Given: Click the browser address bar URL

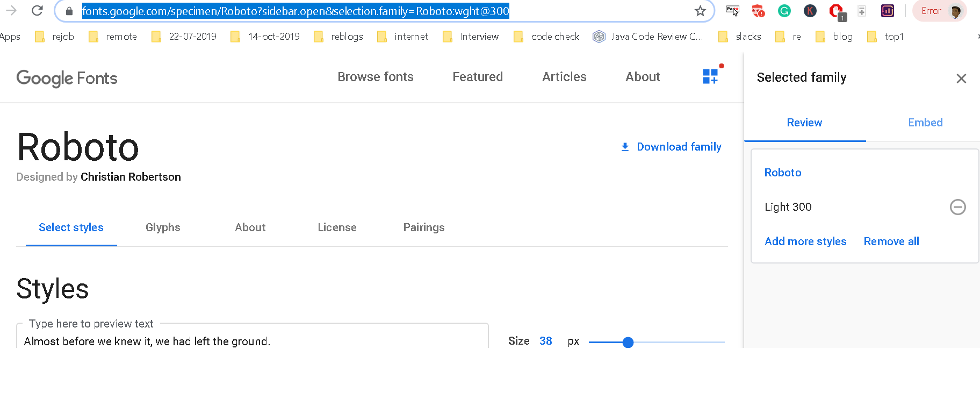Looking at the screenshot, I should pyautogui.click(x=296, y=11).
